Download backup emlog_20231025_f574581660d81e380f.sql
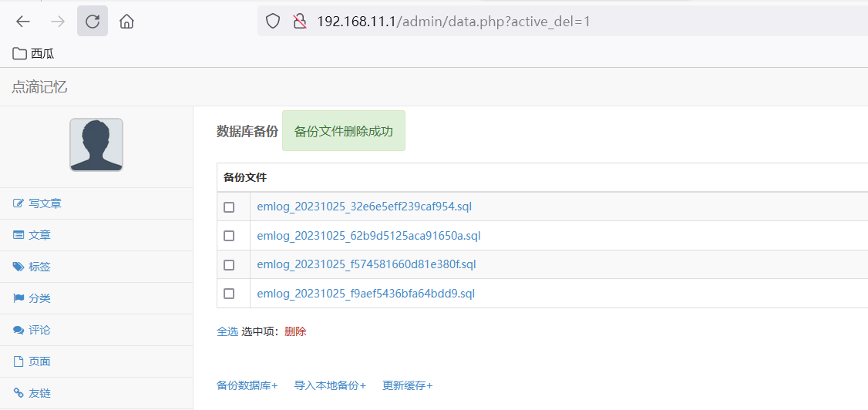The image size is (868, 410). [x=366, y=264]
